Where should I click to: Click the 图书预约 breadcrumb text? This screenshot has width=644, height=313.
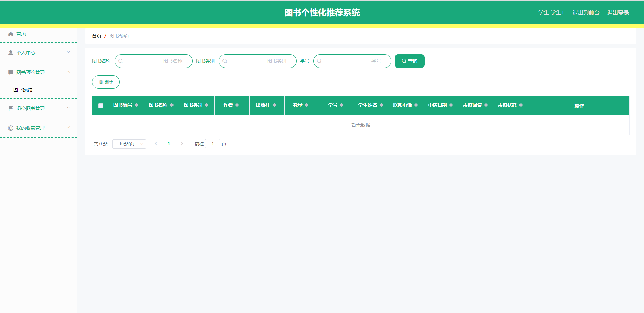pos(119,36)
